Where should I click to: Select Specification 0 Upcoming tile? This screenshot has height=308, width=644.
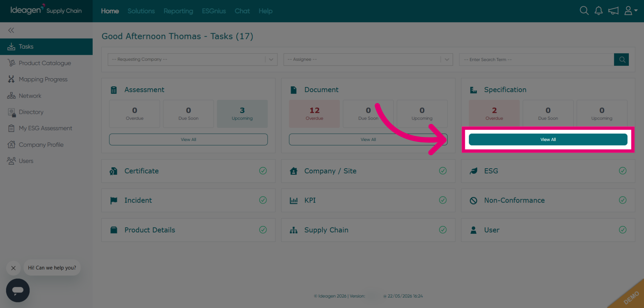pos(602,114)
